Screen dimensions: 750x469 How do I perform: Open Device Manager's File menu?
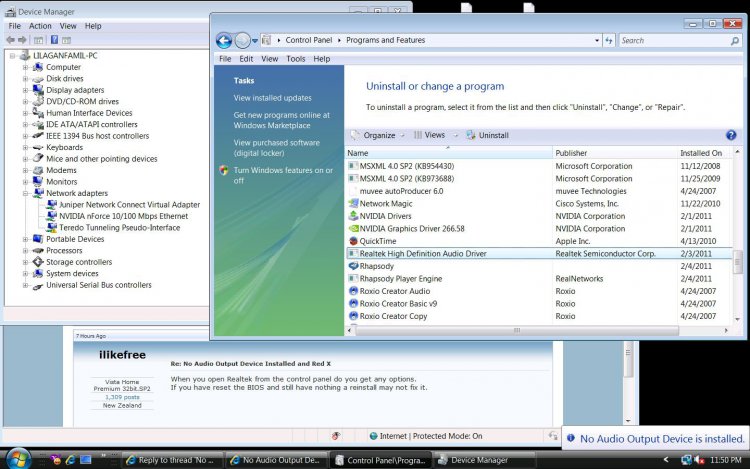[x=15, y=26]
